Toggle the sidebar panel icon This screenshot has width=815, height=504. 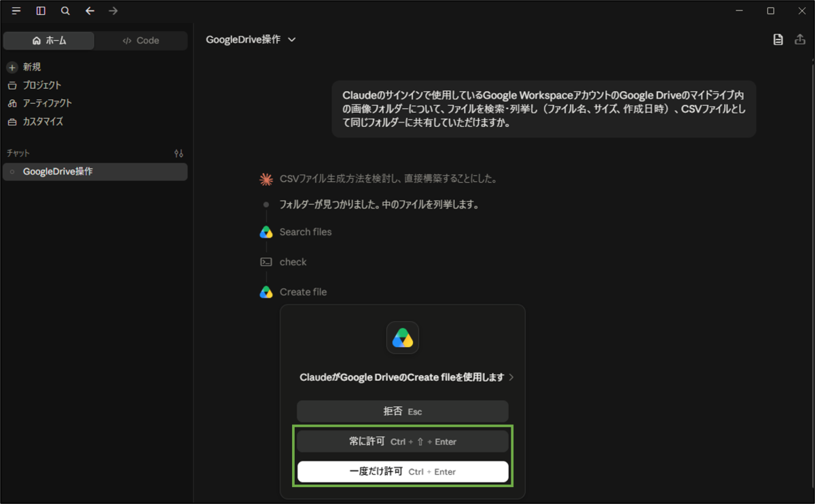(x=41, y=11)
